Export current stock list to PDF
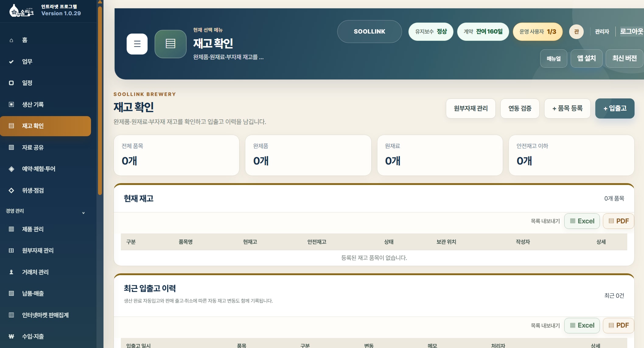The height and width of the screenshot is (348, 644). click(618, 221)
